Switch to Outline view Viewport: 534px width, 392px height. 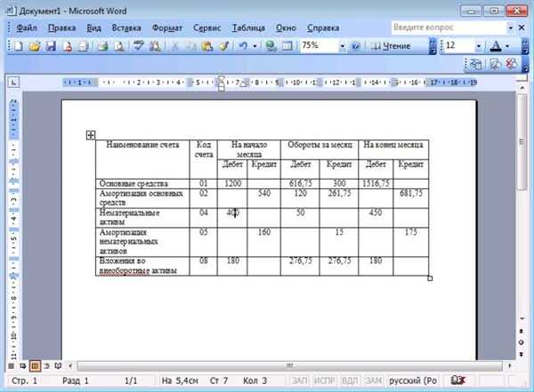click(46, 366)
